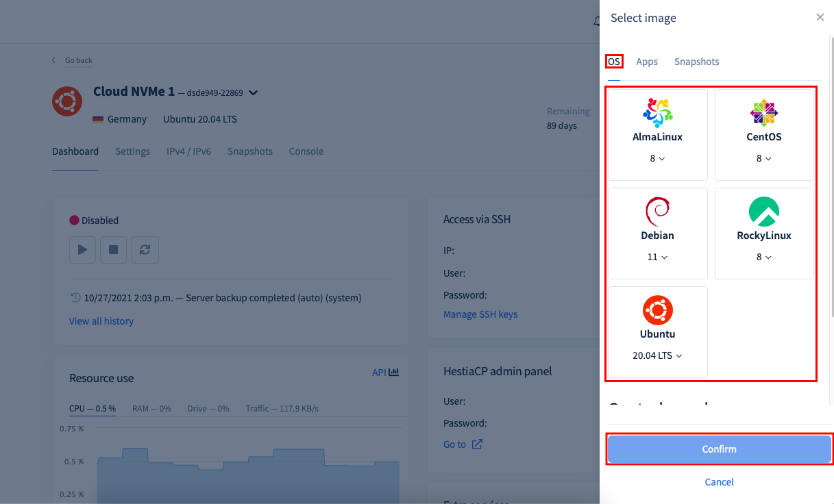Image resolution: width=834 pixels, height=504 pixels.
Task: Click the Ubuntu server avatar icon
Action: click(67, 101)
